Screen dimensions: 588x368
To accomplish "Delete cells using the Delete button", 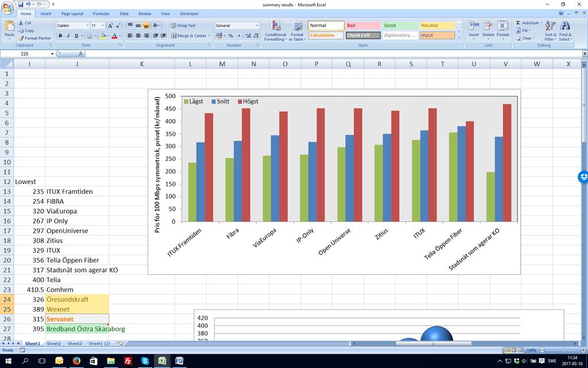I will click(488, 30).
